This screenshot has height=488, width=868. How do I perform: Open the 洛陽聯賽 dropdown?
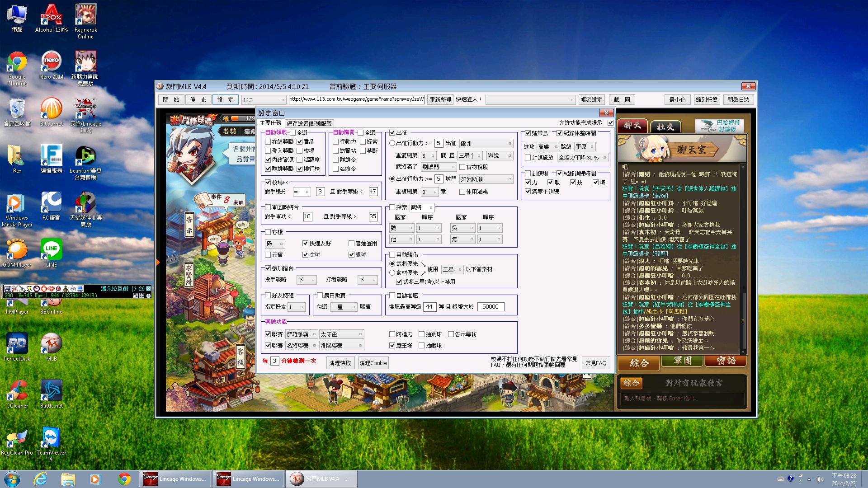pos(341,346)
